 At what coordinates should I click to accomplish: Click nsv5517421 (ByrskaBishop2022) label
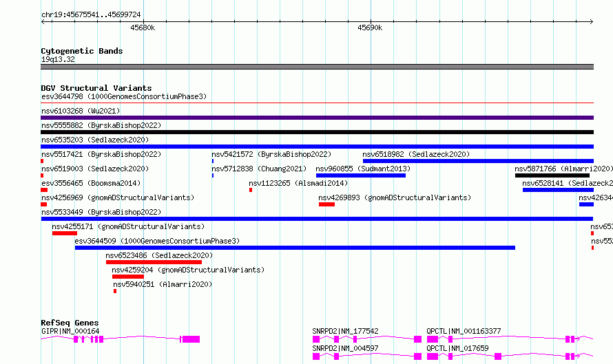[101, 154]
